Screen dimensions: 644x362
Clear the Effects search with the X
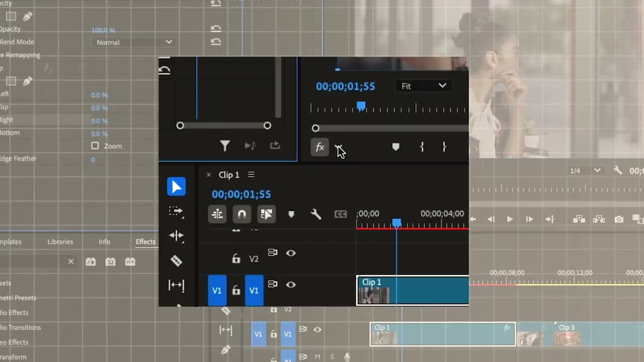point(71,261)
